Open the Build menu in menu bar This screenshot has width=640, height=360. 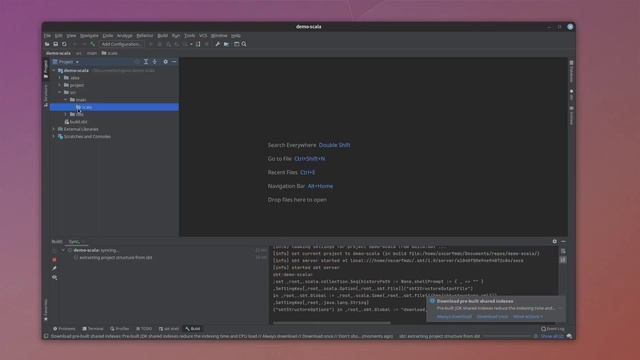click(x=162, y=36)
